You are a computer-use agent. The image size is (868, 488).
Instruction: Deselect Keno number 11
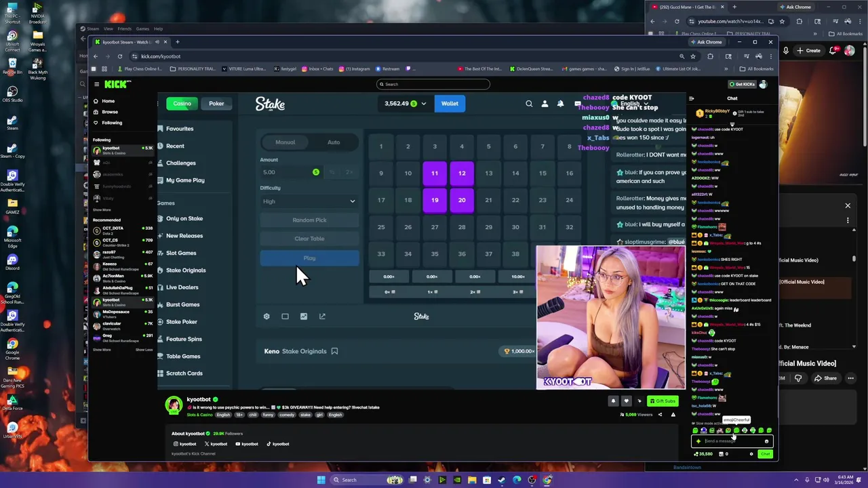pyautogui.click(x=435, y=173)
